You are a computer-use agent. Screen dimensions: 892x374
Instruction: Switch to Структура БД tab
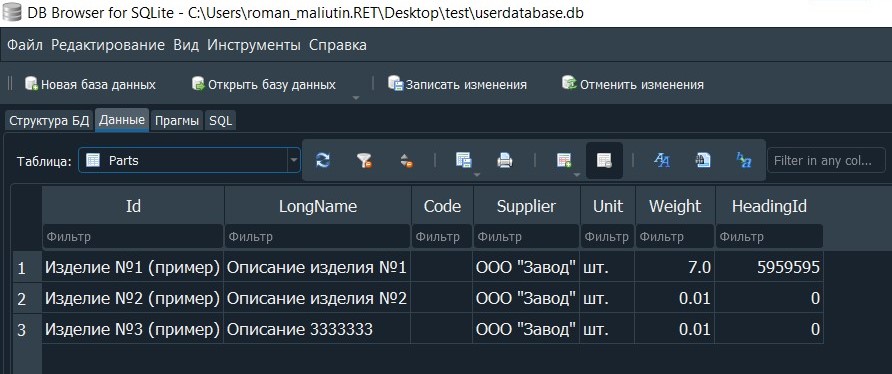[x=49, y=121]
